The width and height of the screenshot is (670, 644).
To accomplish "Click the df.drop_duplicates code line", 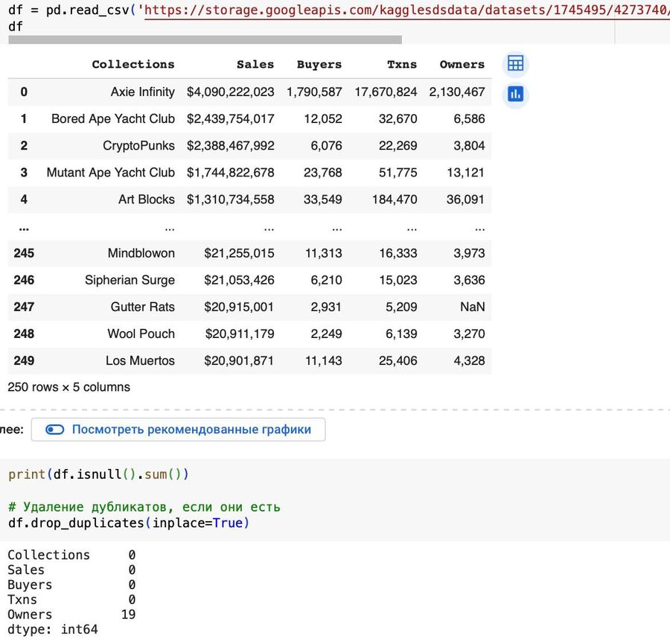I will tap(129, 523).
